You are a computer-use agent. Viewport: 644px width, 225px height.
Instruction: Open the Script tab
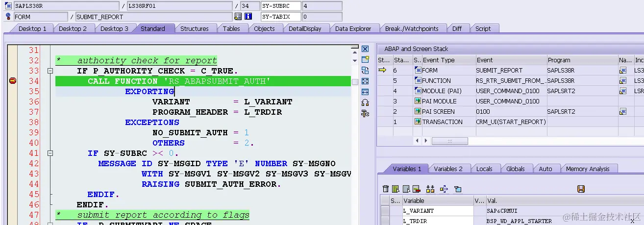(483, 28)
